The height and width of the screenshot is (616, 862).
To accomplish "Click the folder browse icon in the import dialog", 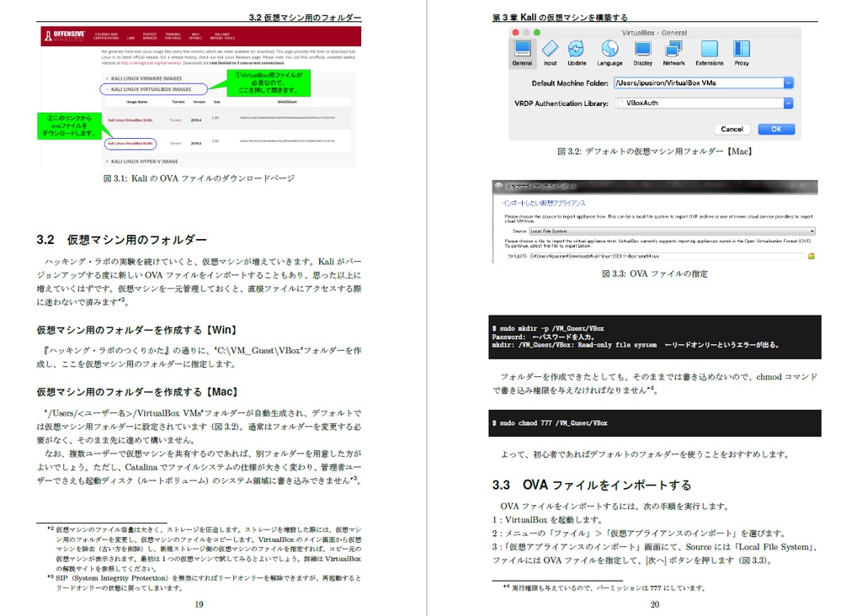I will pyautogui.click(x=811, y=257).
